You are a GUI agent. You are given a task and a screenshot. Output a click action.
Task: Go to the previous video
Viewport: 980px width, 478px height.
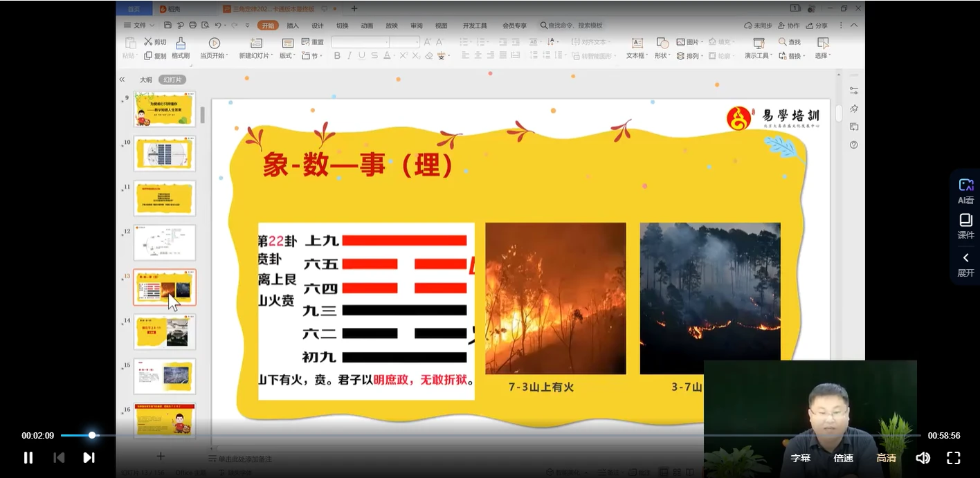(x=59, y=457)
